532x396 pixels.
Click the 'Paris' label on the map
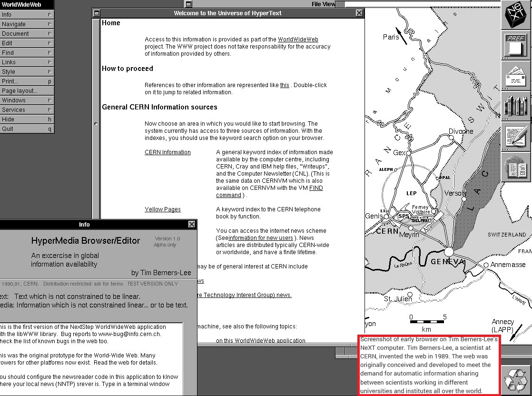(x=391, y=37)
